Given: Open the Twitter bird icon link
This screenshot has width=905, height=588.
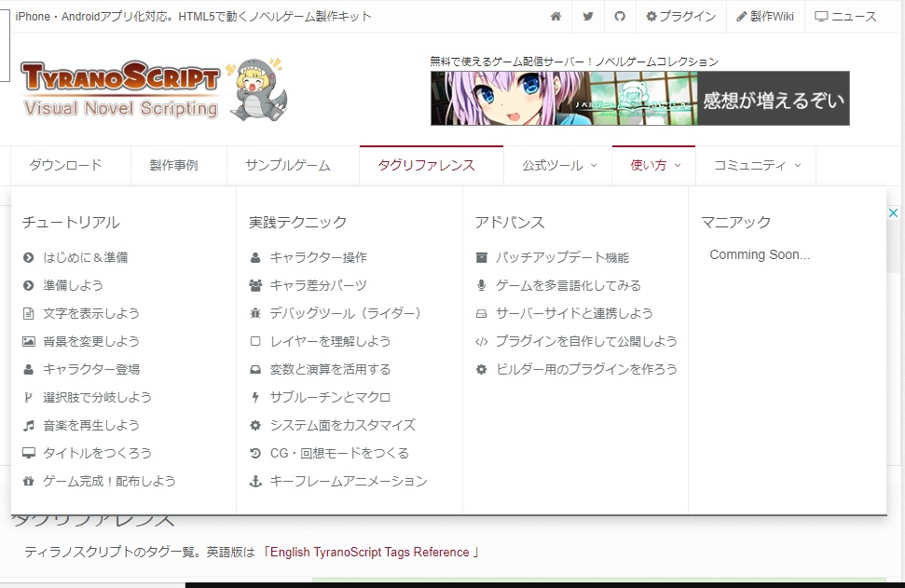Looking at the screenshot, I should coord(587,16).
